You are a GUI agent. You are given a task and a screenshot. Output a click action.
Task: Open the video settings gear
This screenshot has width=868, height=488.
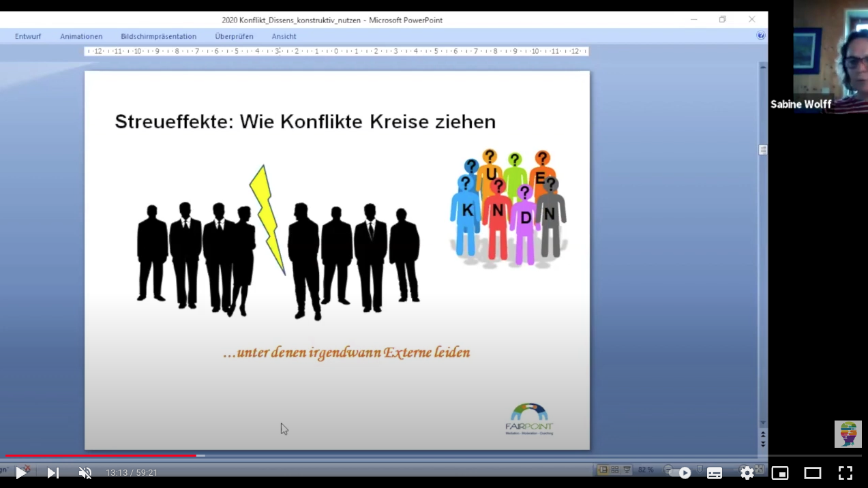pyautogui.click(x=747, y=472)
